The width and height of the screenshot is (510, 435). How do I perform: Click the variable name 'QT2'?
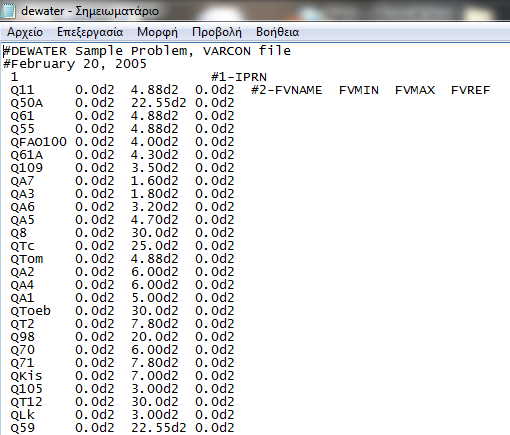click(x=22, y=324)
